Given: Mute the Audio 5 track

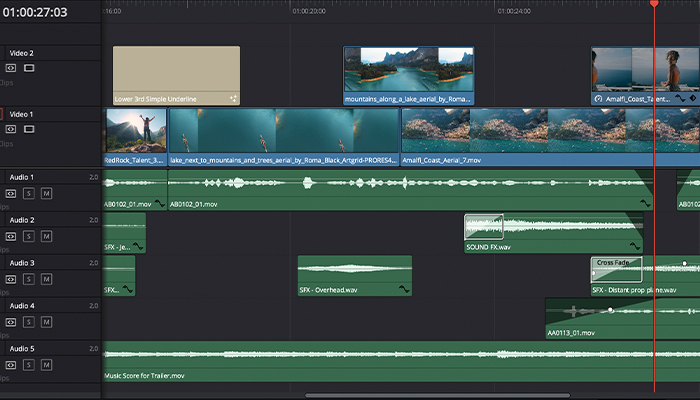Looking at the screenshot, I should (x=46, y=365).
